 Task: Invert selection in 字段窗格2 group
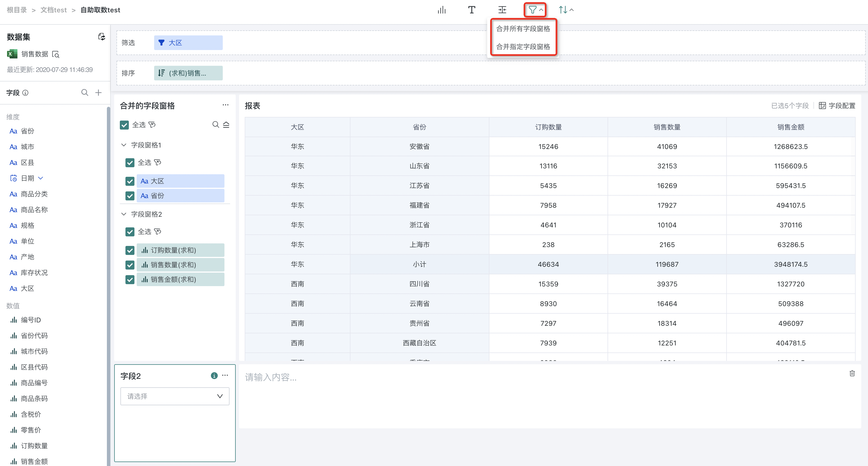pyautogui.click(x=158, y=231)
